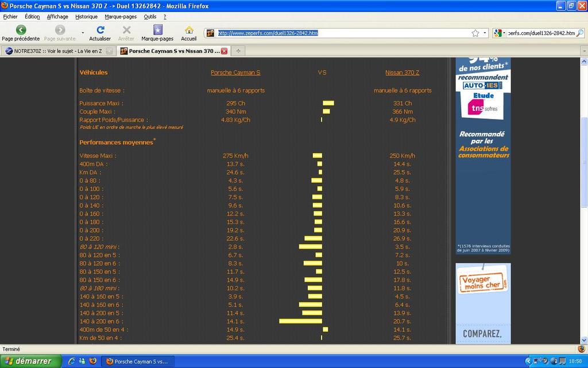Image resolution: width=588 pixels, height=368 pixels.
Task: Click the search magnifier icon
Action: 579,33
